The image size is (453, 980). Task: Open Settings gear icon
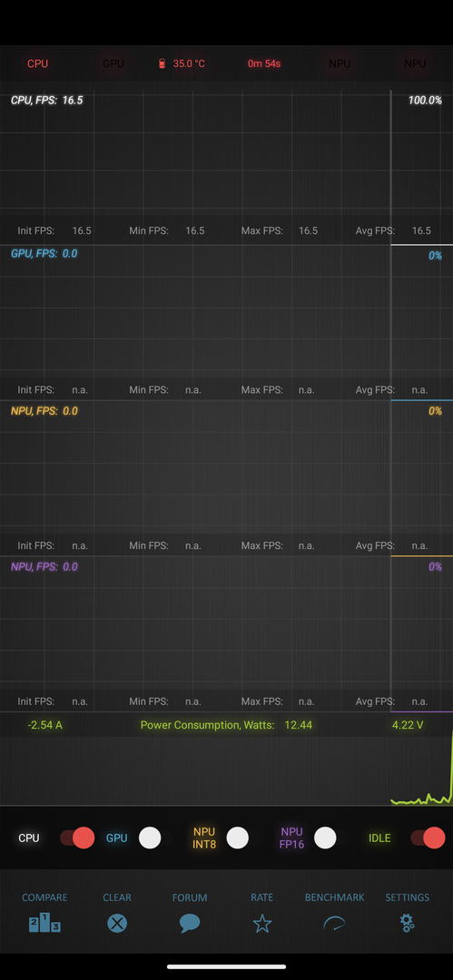pos(408,923)
